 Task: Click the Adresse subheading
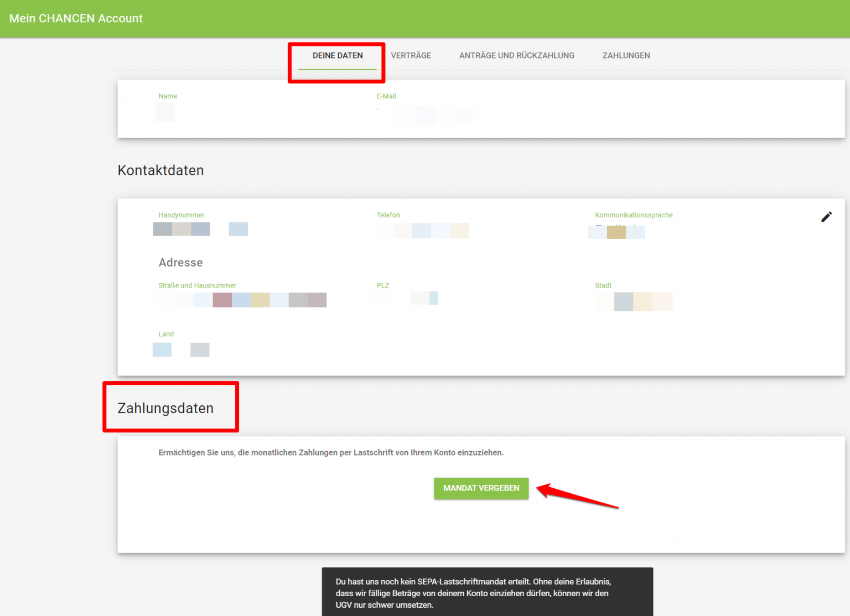(x=180, y=263)
